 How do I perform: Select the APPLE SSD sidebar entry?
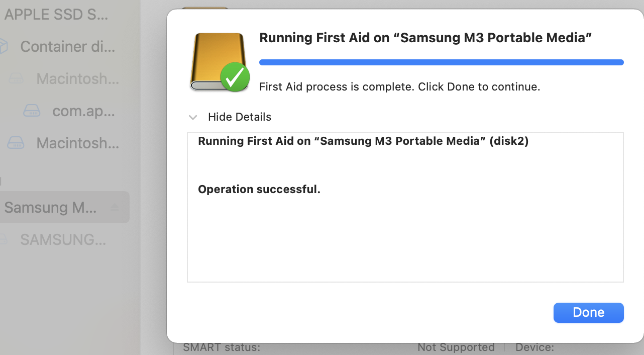[56, 15]
